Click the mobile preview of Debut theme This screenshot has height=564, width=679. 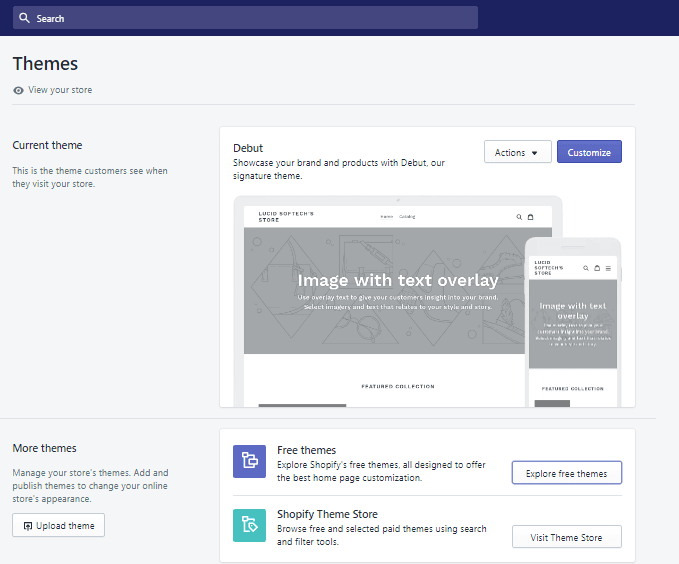572,323
